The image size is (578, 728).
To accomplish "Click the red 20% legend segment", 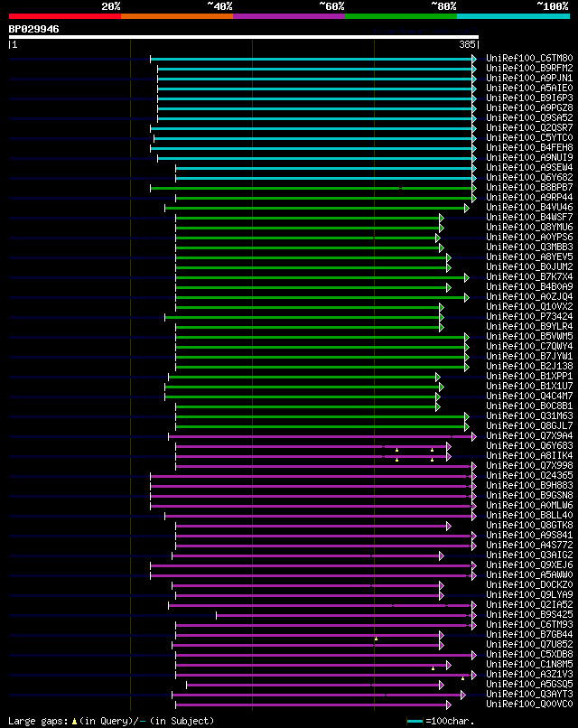I will click(x=65, y=16).
